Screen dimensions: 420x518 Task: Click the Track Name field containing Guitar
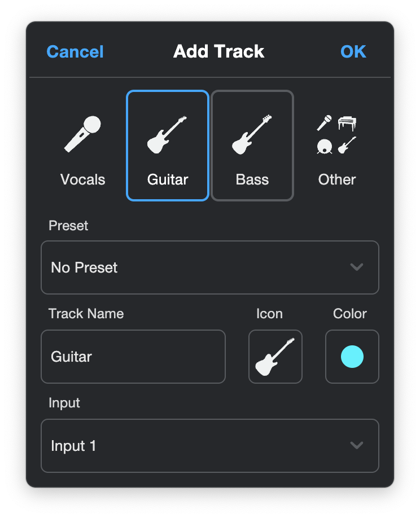tap(133, 357)
